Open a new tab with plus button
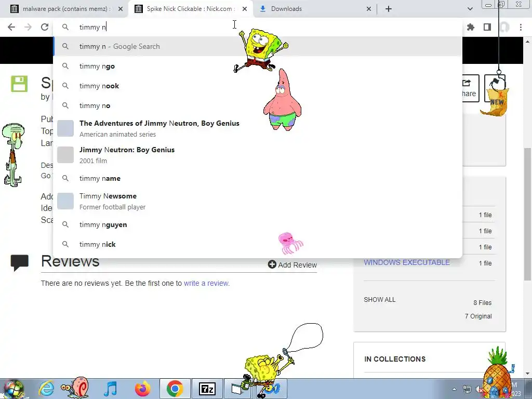 tap(389, 9)
